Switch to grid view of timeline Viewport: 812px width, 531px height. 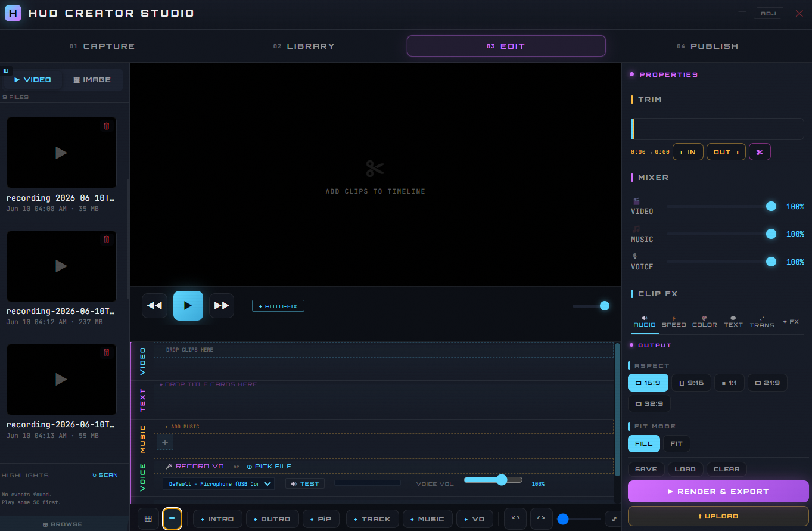148,519
